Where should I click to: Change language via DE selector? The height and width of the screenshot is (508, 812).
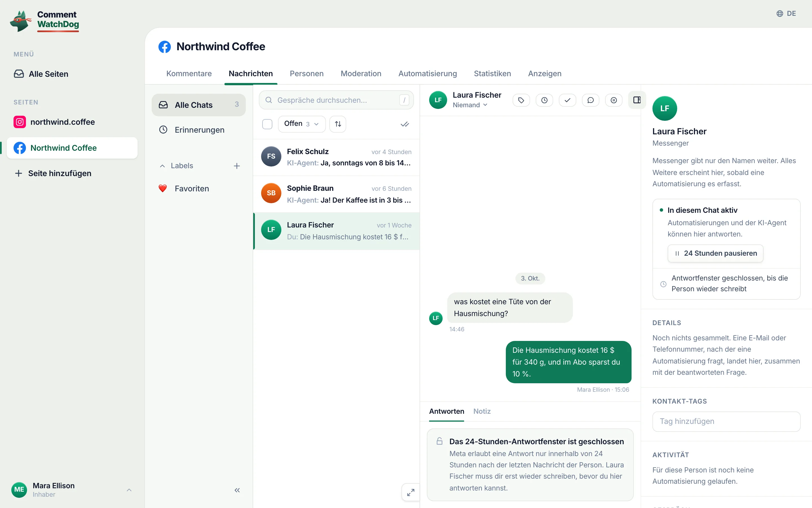[786, 14]
